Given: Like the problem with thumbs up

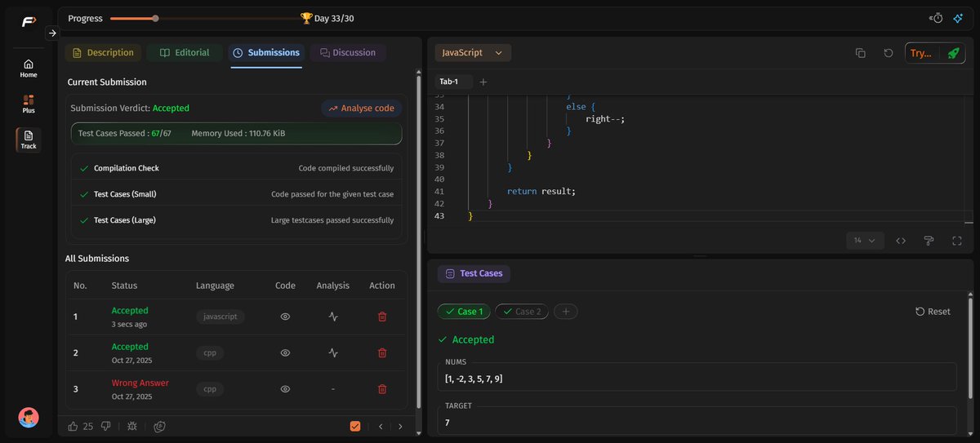Looking at the screenshot, I should 73,426.
